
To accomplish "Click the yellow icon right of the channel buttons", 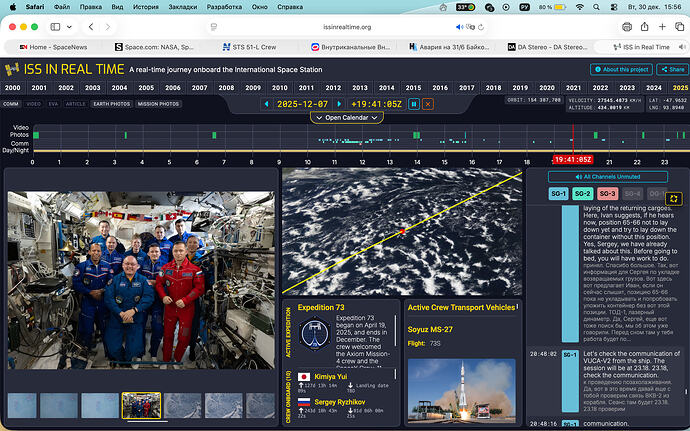I will click(673, 199).
